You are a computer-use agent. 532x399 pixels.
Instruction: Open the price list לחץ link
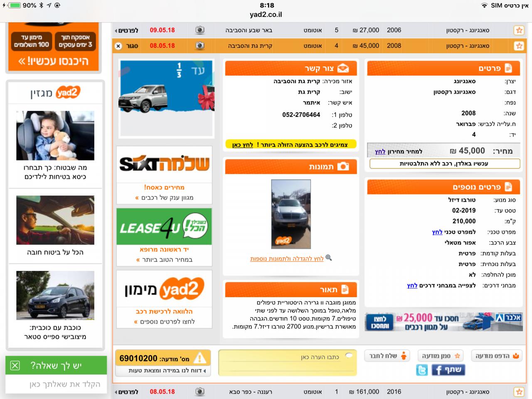pos(380,152)
